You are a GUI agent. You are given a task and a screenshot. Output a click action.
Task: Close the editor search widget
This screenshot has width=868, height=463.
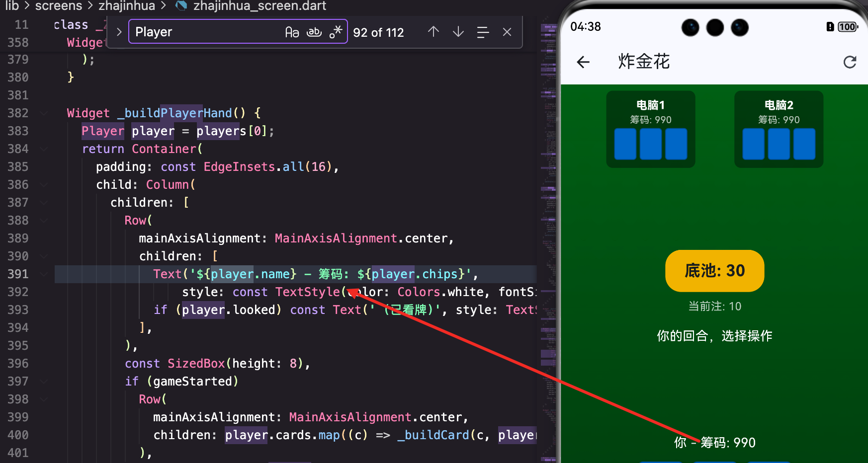[x=507, y=32]
